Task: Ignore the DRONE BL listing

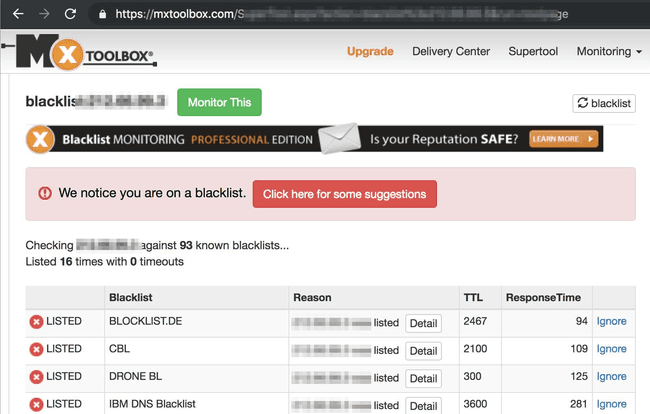Action: coord(611,376)
